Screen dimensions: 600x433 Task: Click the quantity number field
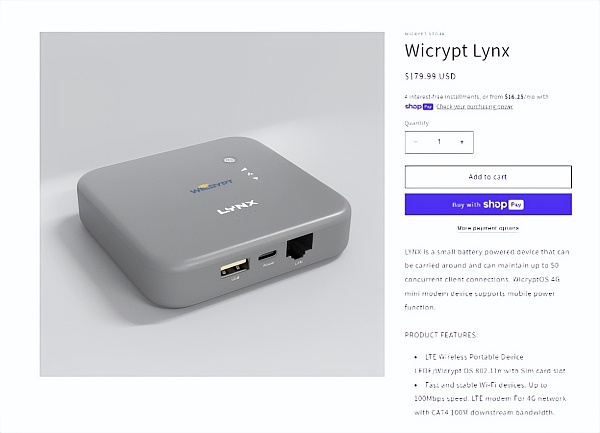tap(439, 142)
